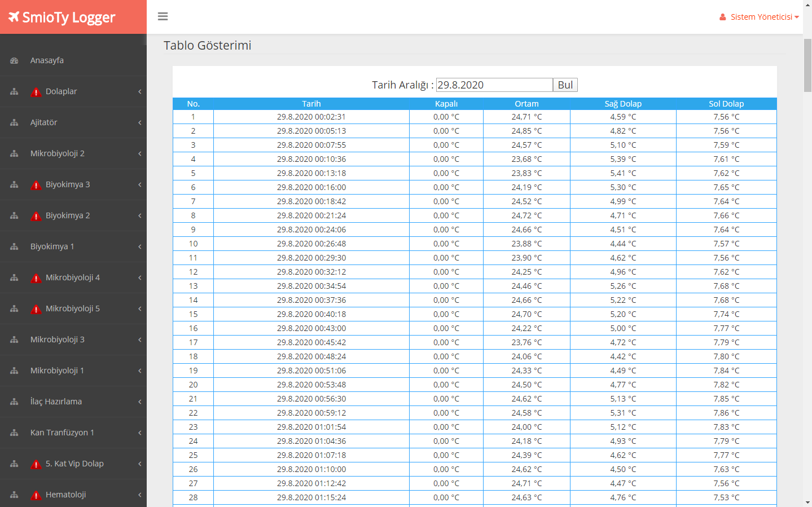Image resolution: width=812 pixels, height=507 pixels.
Task: Open the Anasayfa menu item
Action: (x=73, y=60)
